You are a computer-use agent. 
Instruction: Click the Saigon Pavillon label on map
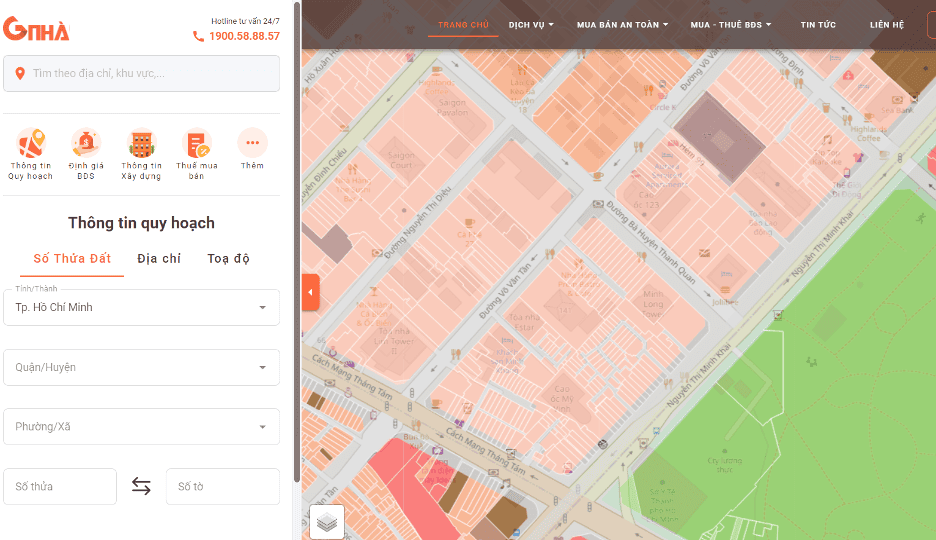pos(452,107)
